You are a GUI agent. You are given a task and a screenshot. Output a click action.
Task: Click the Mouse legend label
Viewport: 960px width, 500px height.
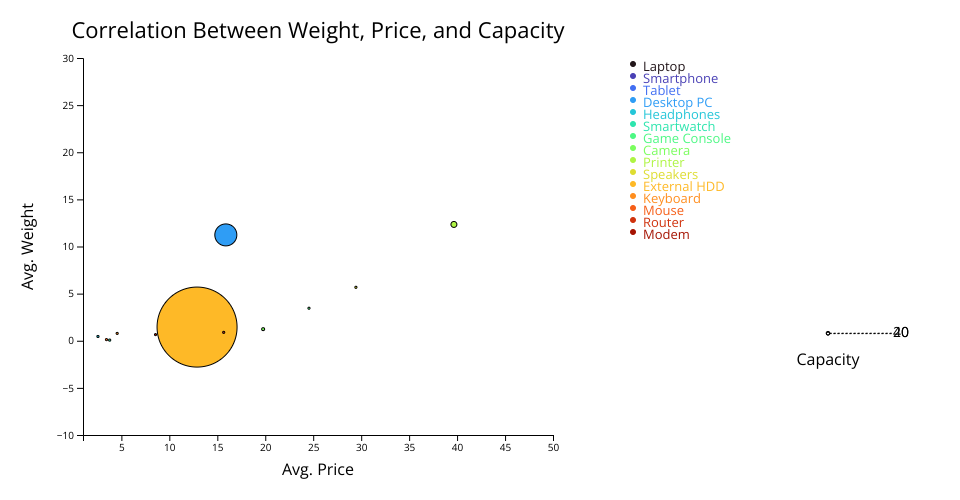pyautogui.click(x=663, y=211)
